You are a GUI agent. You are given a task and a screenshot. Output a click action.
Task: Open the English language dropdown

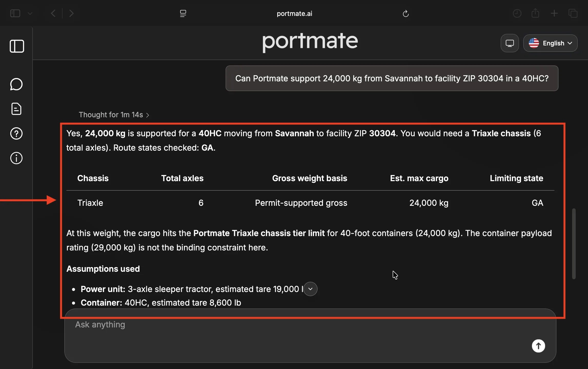[550, 43]
